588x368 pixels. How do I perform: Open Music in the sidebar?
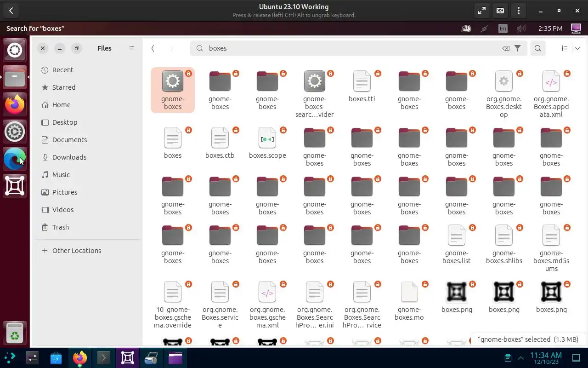pyautogui.click(x=88, y=175)
